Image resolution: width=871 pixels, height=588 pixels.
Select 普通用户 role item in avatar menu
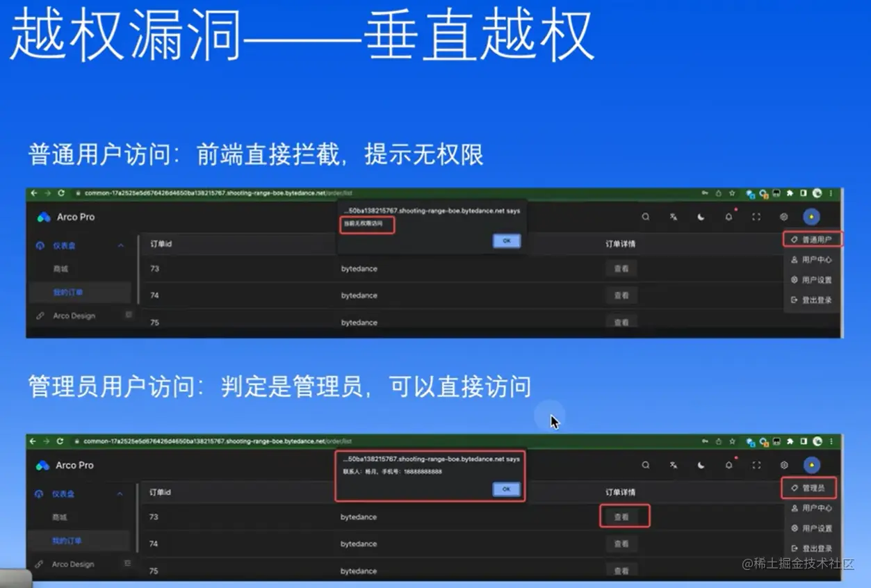click(x=812, y=239)
